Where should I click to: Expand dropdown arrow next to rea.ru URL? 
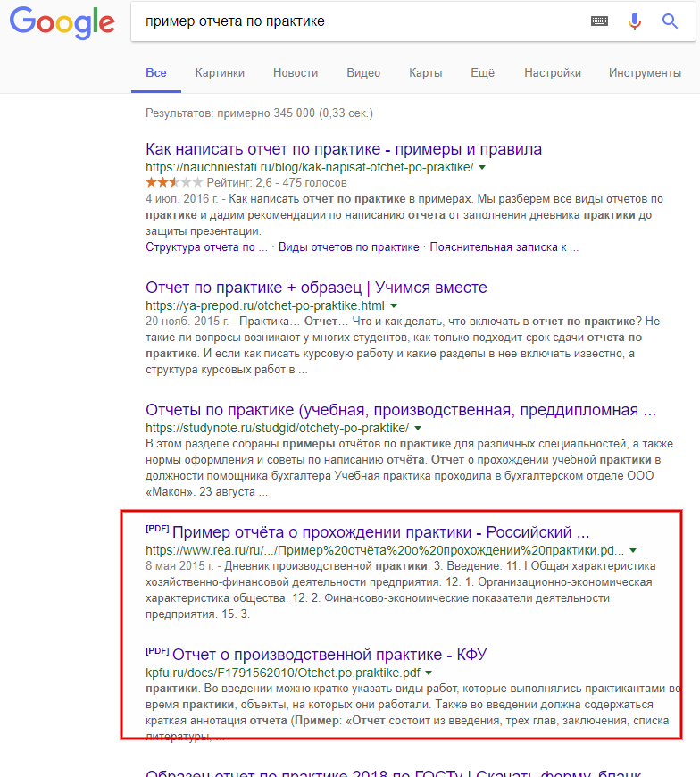[633, 550]
